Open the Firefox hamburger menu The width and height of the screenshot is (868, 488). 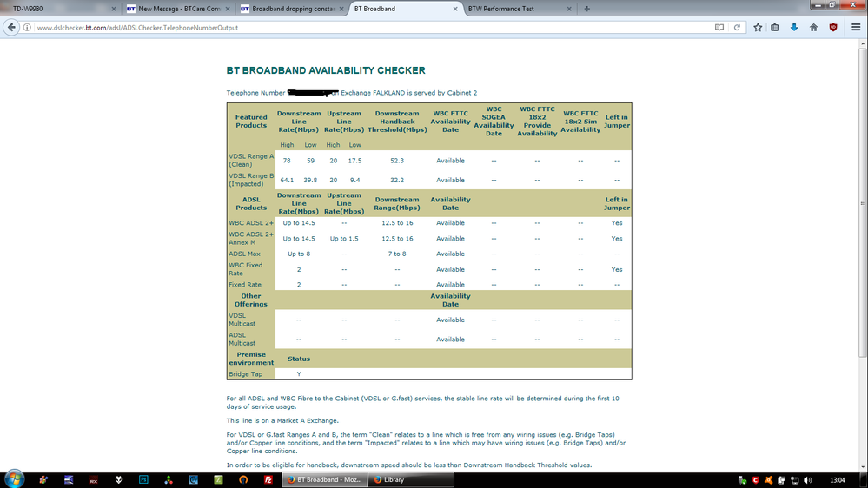point(856,27)
